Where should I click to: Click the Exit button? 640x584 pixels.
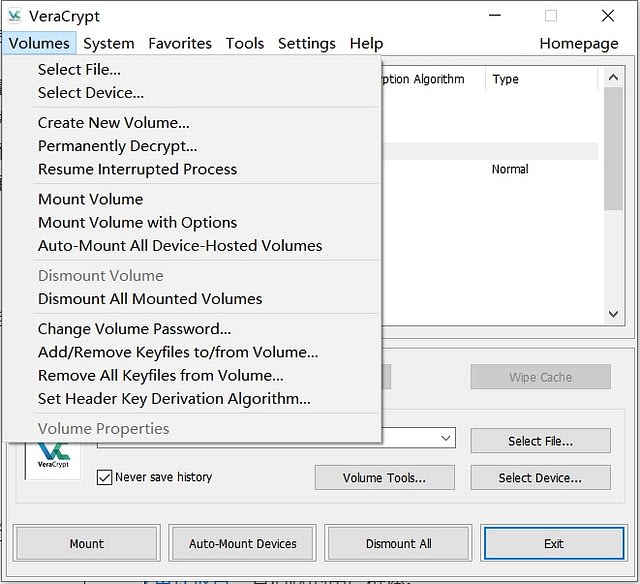[554, 544]
